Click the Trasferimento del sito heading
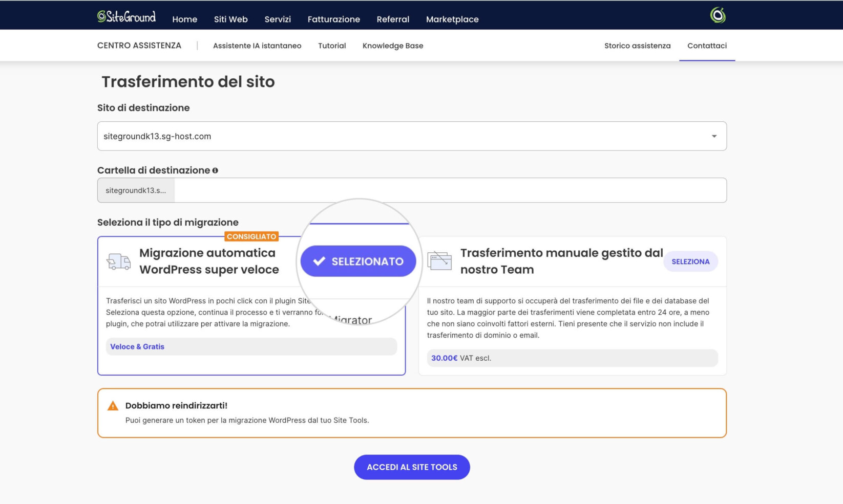843x504 pixels. pos(188,82)
